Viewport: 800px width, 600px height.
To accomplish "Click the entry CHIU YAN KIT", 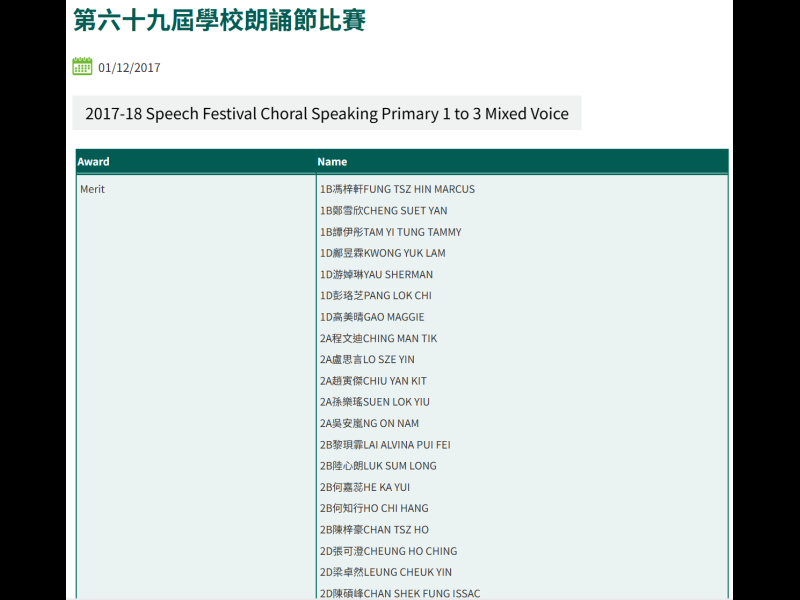I will click(x=373, y=381).
